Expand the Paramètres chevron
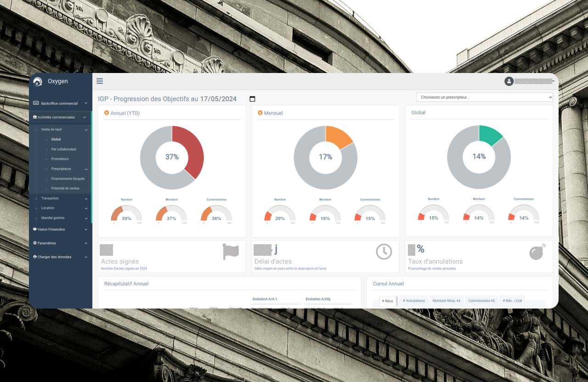This screenshot has height=382, width=588. coord(86,243)
